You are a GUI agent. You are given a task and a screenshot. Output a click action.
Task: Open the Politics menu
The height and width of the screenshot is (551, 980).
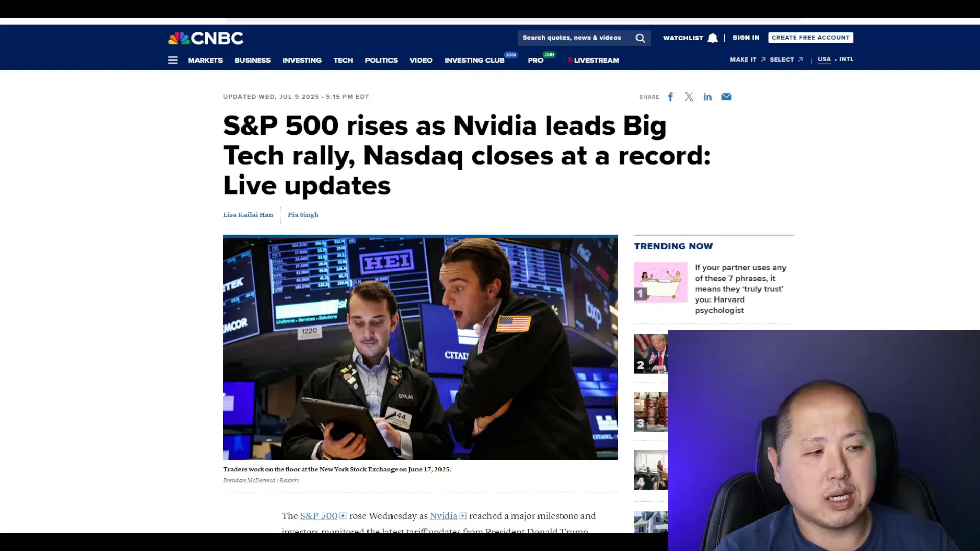(381, 60)
